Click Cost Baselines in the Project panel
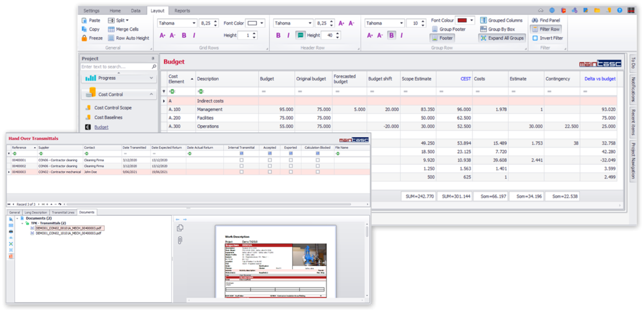The image size is (644, 310). tap(108, 117)
